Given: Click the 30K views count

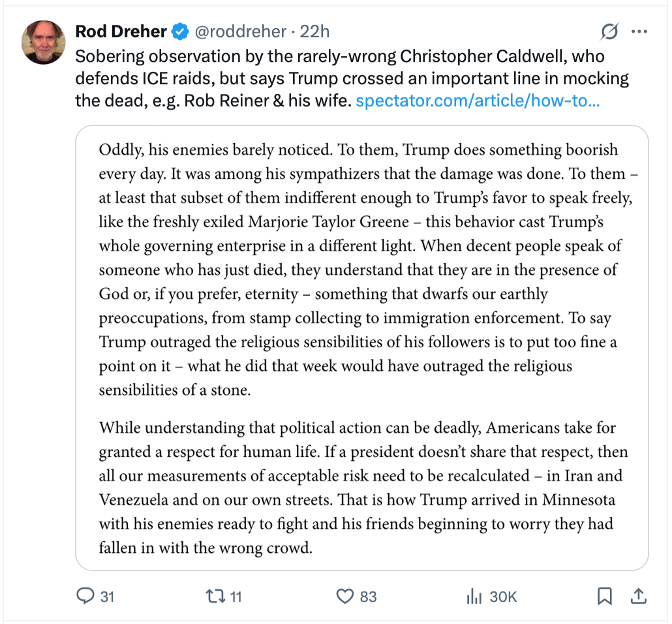Looking at the screenshot, I should coord(502,597).
